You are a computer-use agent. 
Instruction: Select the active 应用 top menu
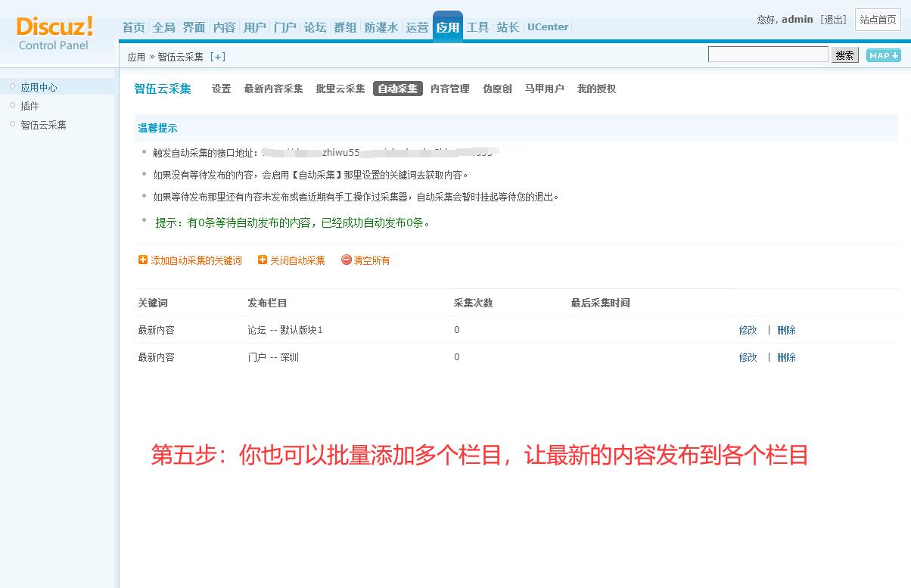(447, 27)
